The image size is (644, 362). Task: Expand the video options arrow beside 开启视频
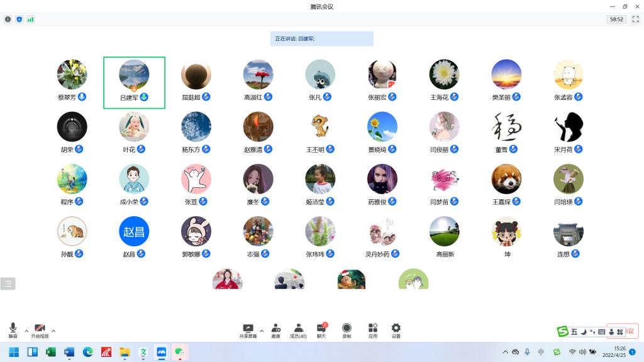point(53,331)
